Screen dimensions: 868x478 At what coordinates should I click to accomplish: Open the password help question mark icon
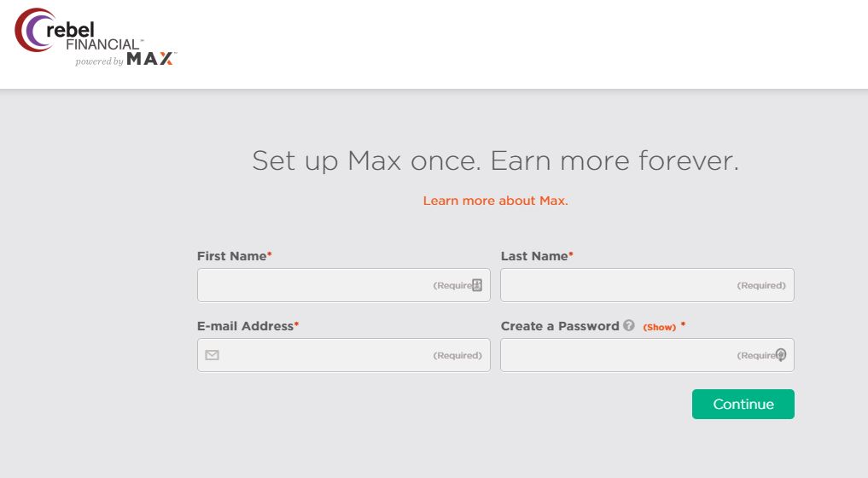pos(628,325)
